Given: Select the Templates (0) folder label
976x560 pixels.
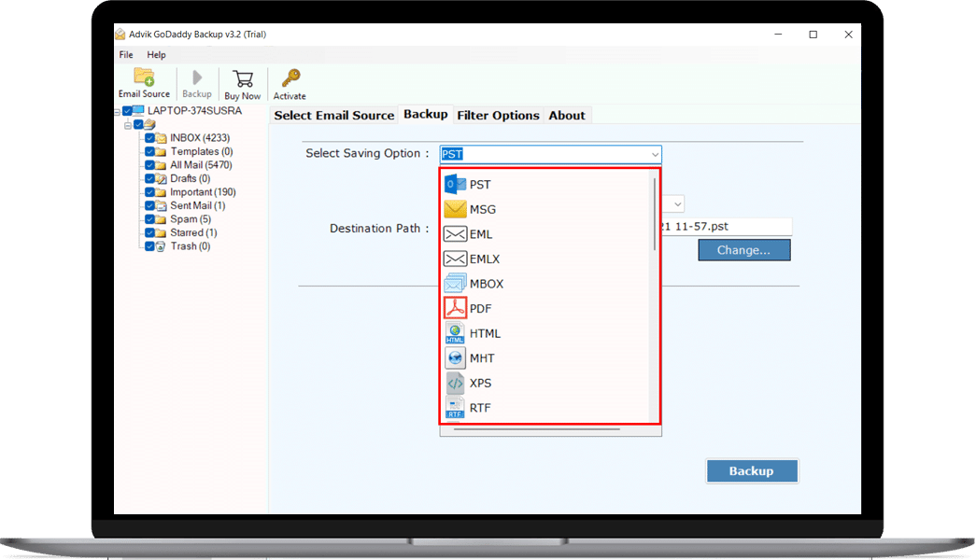Looking at the screenshot, I should coord(202,151).
